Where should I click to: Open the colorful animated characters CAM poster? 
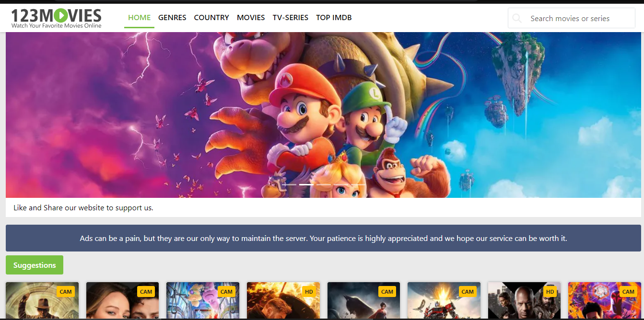tap(203, 300)
